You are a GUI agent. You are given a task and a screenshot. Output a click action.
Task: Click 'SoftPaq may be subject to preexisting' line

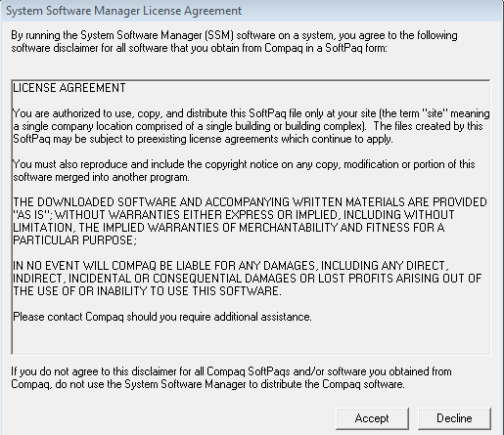203,139
